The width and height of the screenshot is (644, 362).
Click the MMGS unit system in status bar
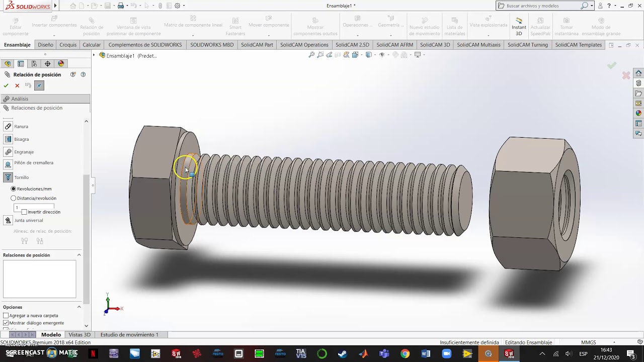pyautogui.click(x=588, y=342)
